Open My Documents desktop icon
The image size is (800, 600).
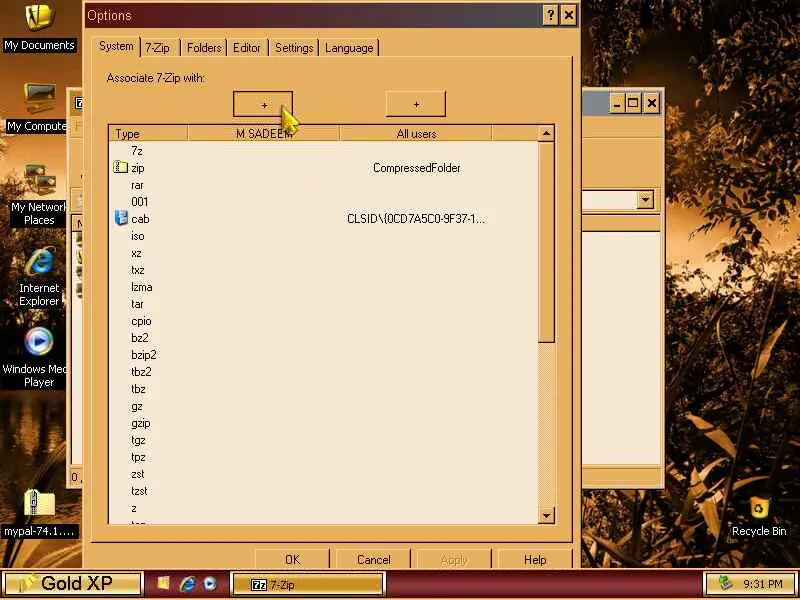[39, 28]
